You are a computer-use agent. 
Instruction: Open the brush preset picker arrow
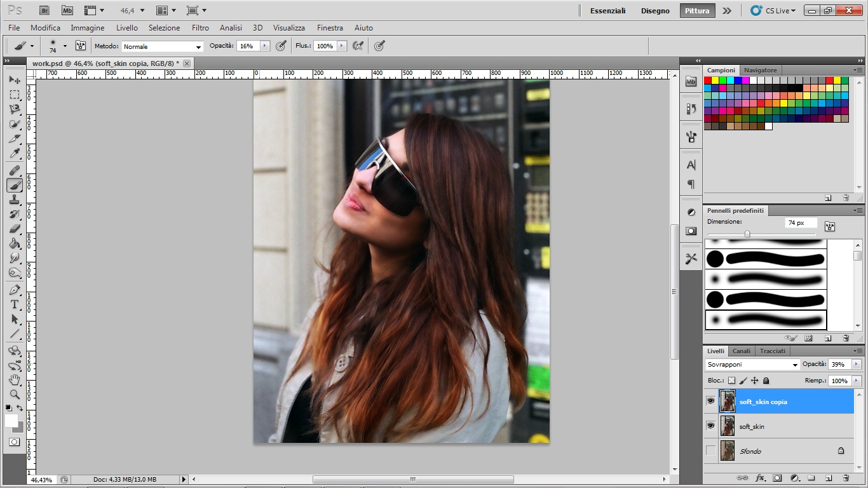click(x=65, y=46)
